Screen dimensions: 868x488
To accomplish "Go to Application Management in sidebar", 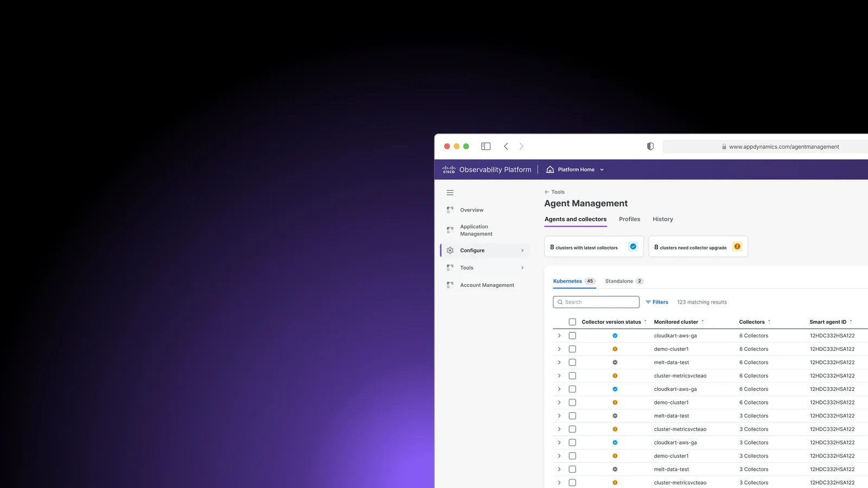I will tap(476, 230).
